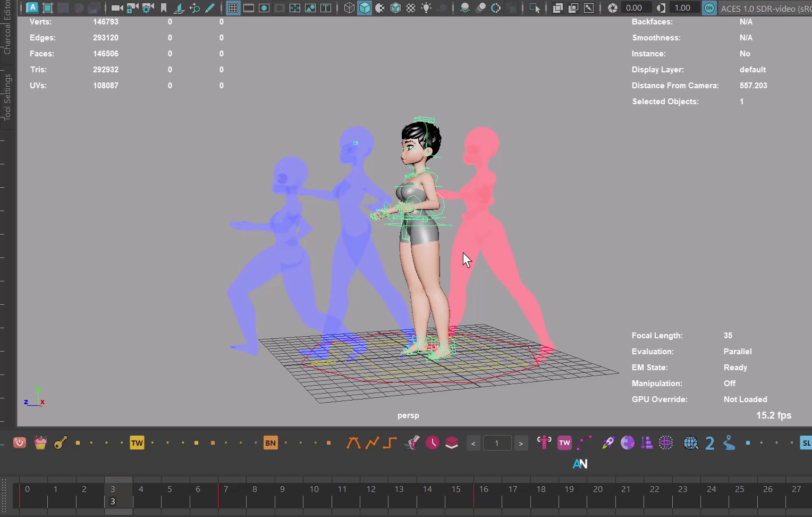Click the red layers stack shelf icon

tap(452, 443)
